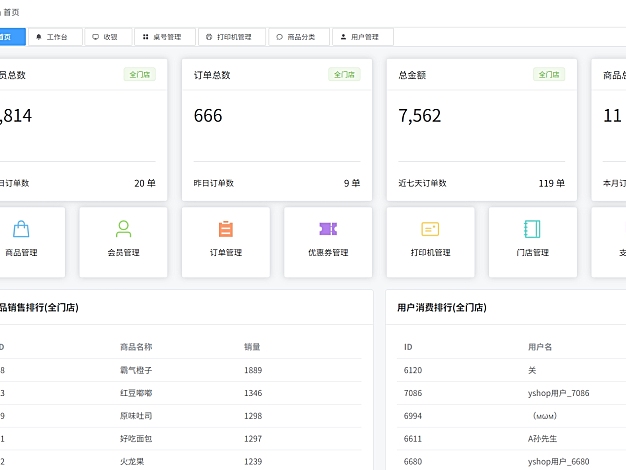This screenshot has width=626, height=470.
Task: Click sales value 1298
Action: tap(253, 416)
